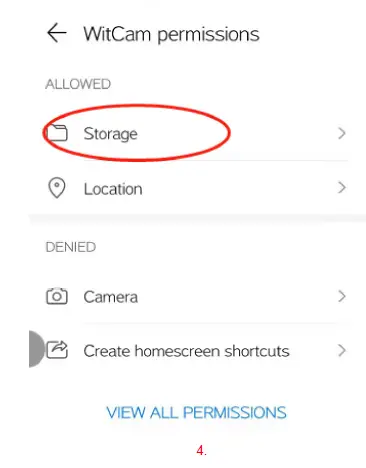The height and width of the screenshot is (468, 366).
Task: Tap the map pin icon for Location
Action: pos(57,188)
